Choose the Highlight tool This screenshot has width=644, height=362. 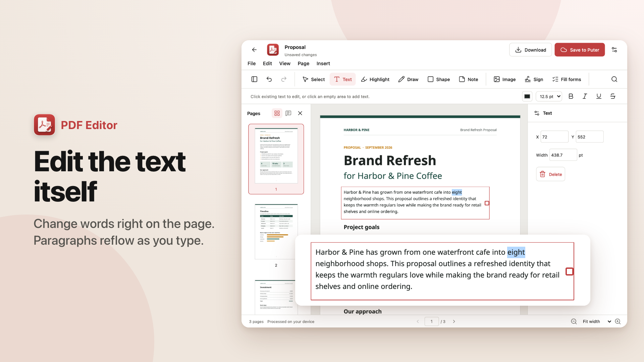(375, 79)
